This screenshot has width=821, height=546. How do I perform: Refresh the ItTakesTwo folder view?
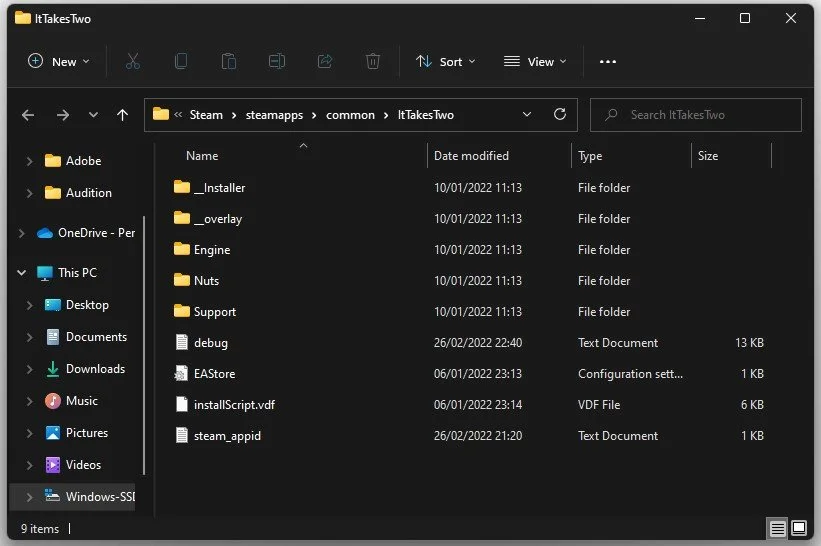tap(560, 114)
